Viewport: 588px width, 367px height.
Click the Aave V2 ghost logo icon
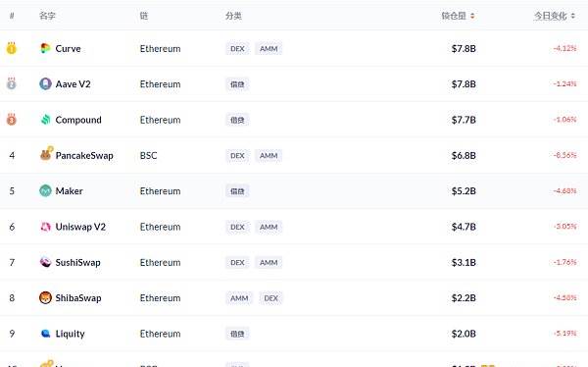coord(45,83)
